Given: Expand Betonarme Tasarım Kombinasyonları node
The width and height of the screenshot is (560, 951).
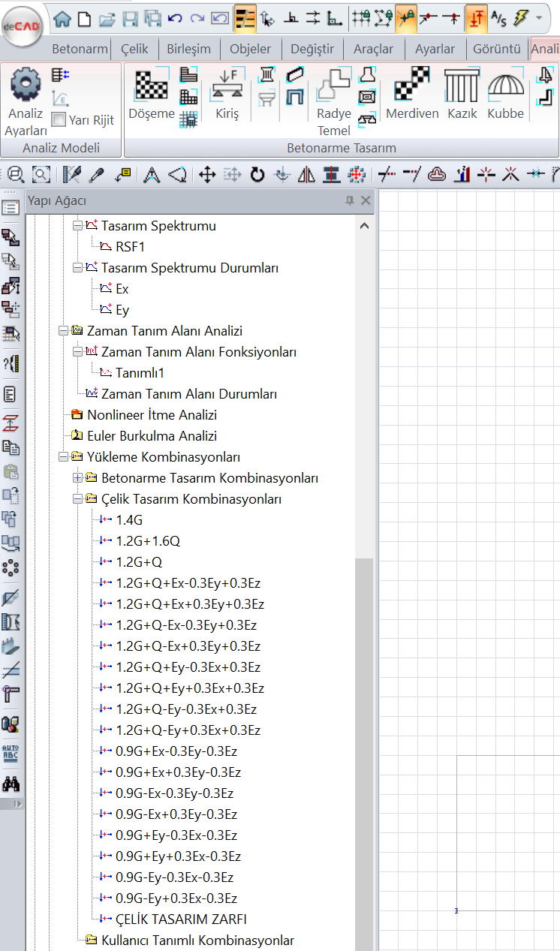Looking at the screenshot, I should tap(77, 477).
